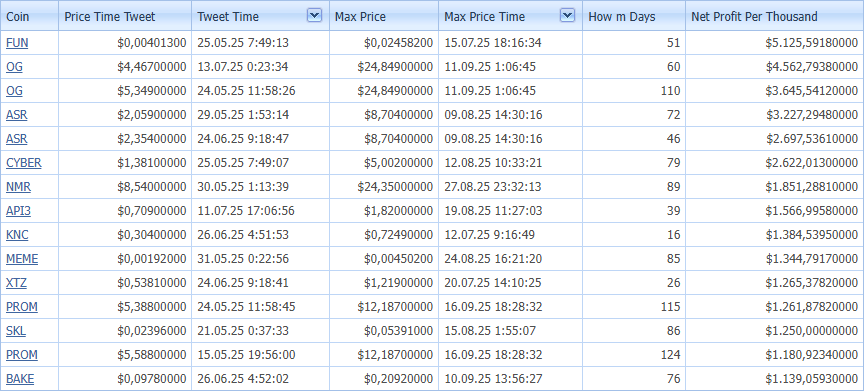Select the days value 124
Image resolution: width=864 pixels, height=391 pixels.
point(634,355)
